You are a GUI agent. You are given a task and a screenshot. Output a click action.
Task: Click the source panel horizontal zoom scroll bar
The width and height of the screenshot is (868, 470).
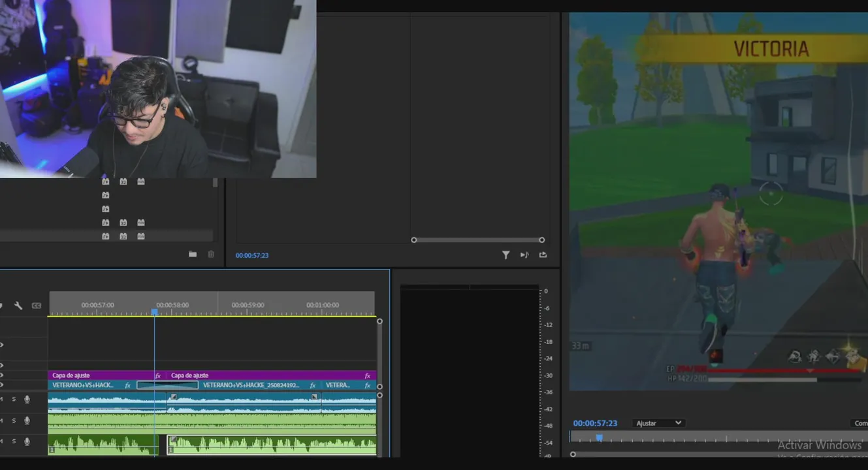478,240
